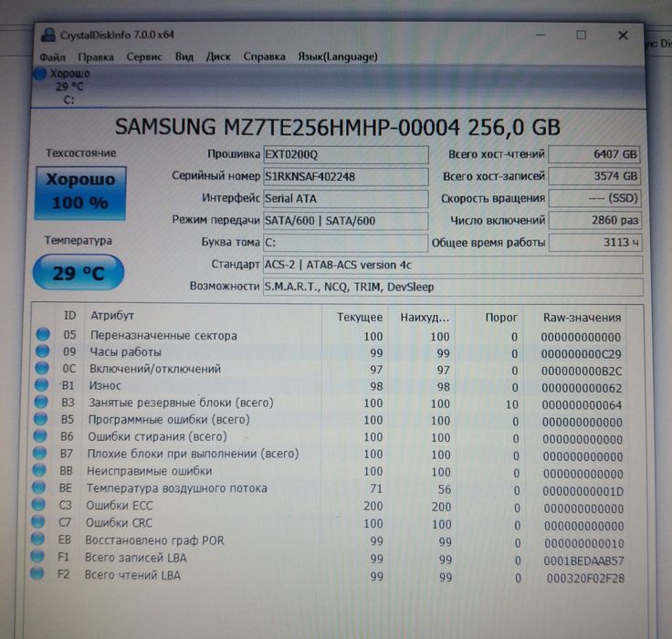Select the Всего чтений LBA row
The height and width of the screenshot is (639, 672).
[x=328, y=576]
